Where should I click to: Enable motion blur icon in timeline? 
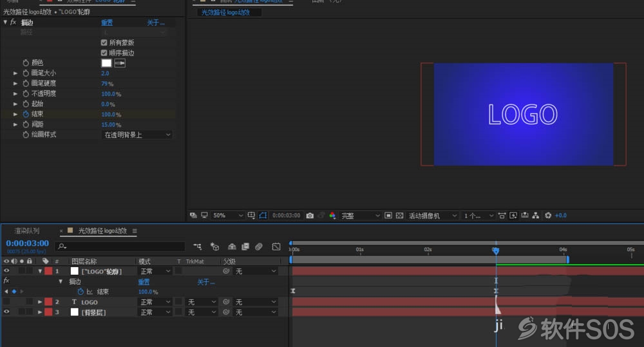(259, 247)
